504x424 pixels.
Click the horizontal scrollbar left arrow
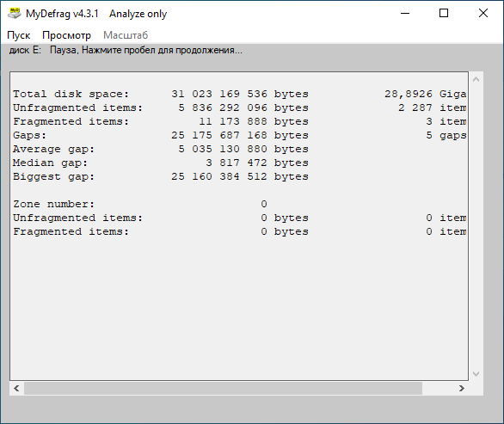point(16,389)
